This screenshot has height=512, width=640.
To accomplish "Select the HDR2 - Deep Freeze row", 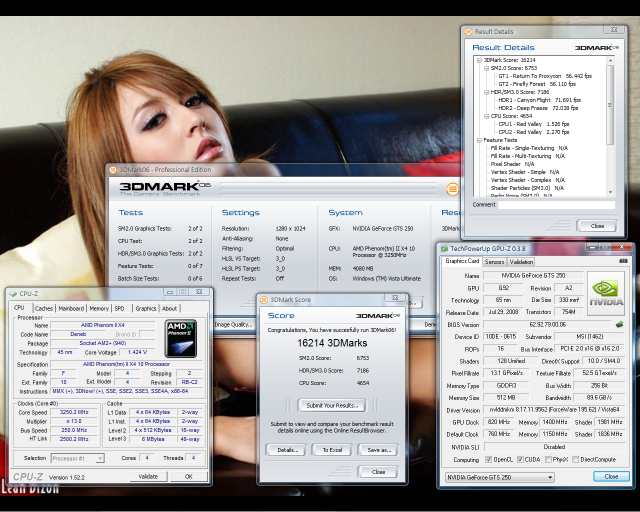I will click(538, 108).
